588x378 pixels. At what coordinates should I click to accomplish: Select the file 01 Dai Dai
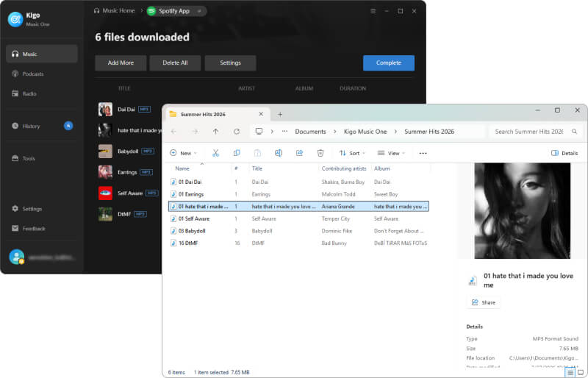pos(298,182)
